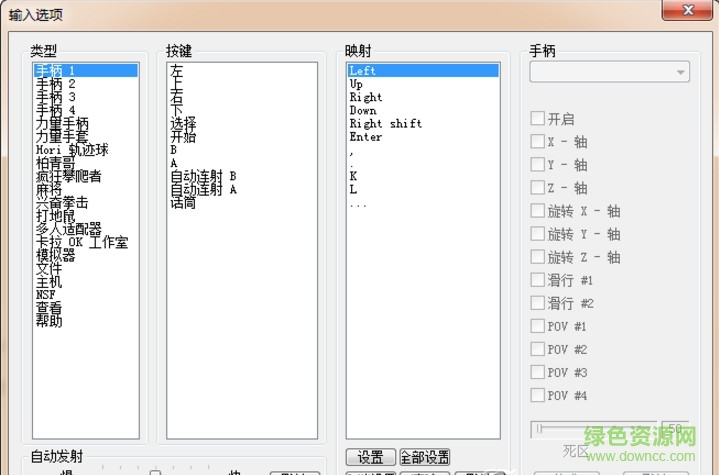The height and width of the screenshot is (475, 719).
Task: Click the 设置 button
Action: pyautogui.click(x=371, y=457)
